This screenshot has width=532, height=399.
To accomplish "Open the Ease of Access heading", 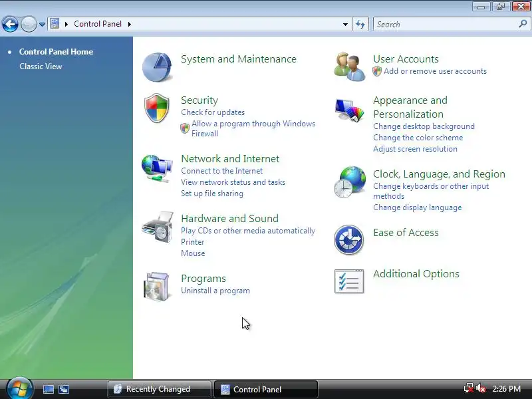I will [x=406, y=233].
